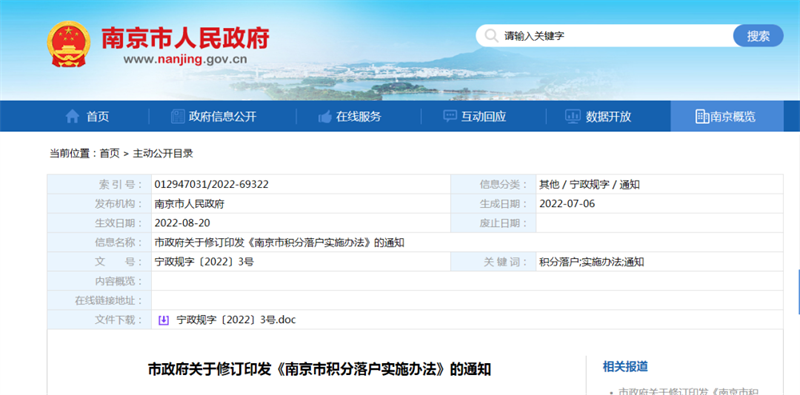
Task: Click the index number 012947031/2022-69322
Action: (x=211, y=185)
